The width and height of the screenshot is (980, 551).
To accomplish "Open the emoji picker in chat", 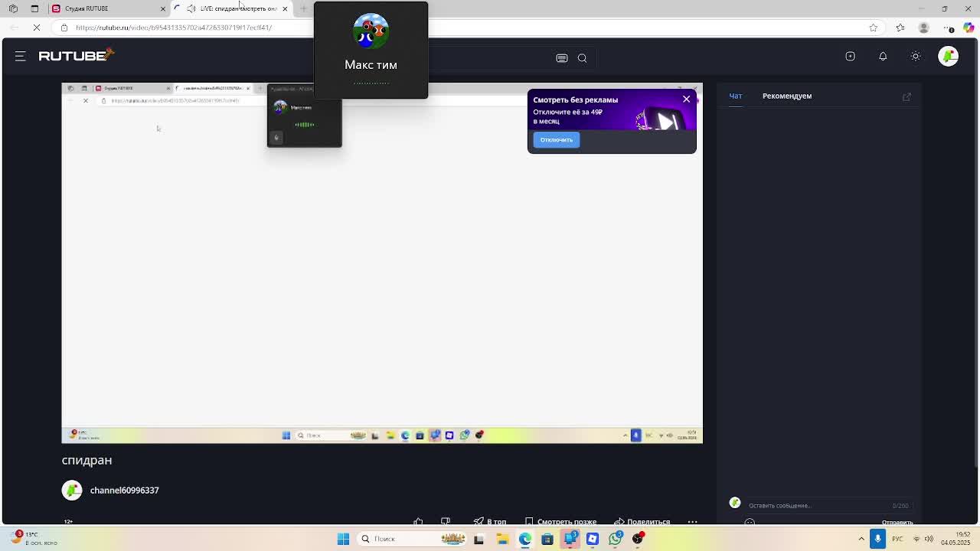I will (750, 522).
